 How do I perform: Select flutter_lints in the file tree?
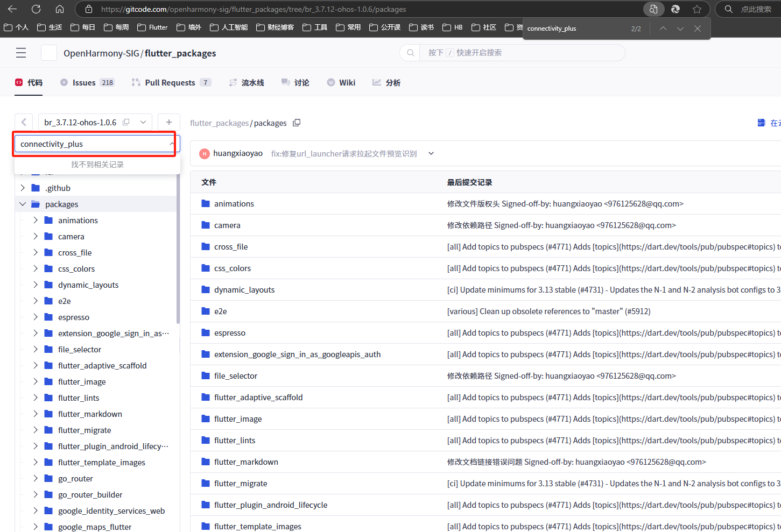pos(79,398)
